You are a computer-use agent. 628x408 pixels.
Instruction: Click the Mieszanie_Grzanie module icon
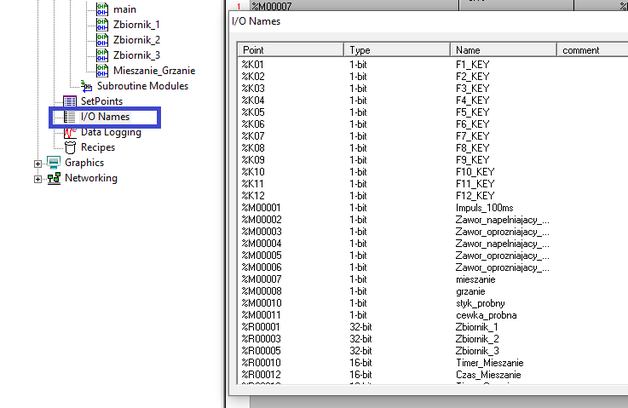click(102, 71)
